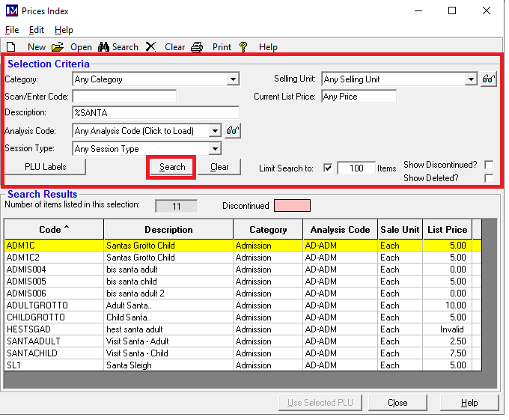
Task: Uncheck the Limit Search to checkbox
Action: tap(328, 168)
